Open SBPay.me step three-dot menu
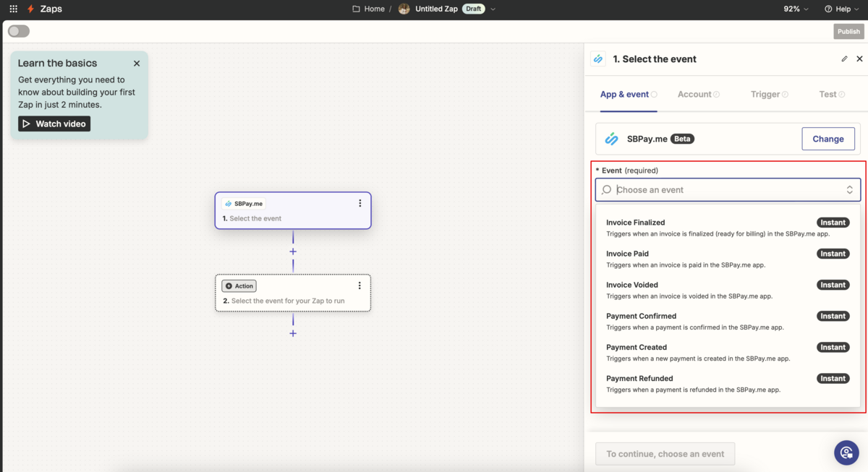 [x=360, y=203]
